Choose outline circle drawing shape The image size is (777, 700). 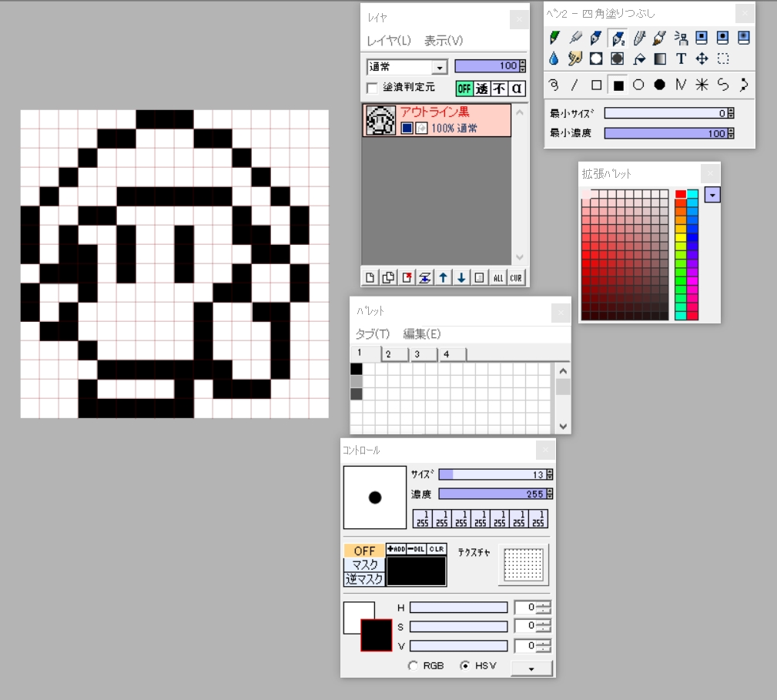click(638, 85)
